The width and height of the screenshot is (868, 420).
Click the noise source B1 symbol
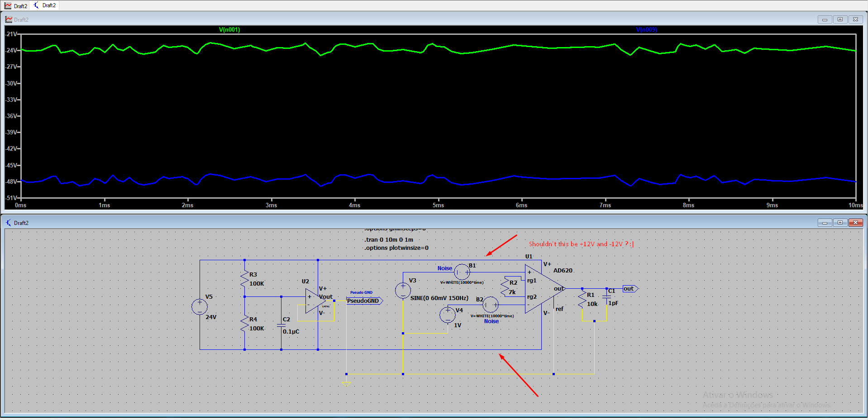point(462,272)
